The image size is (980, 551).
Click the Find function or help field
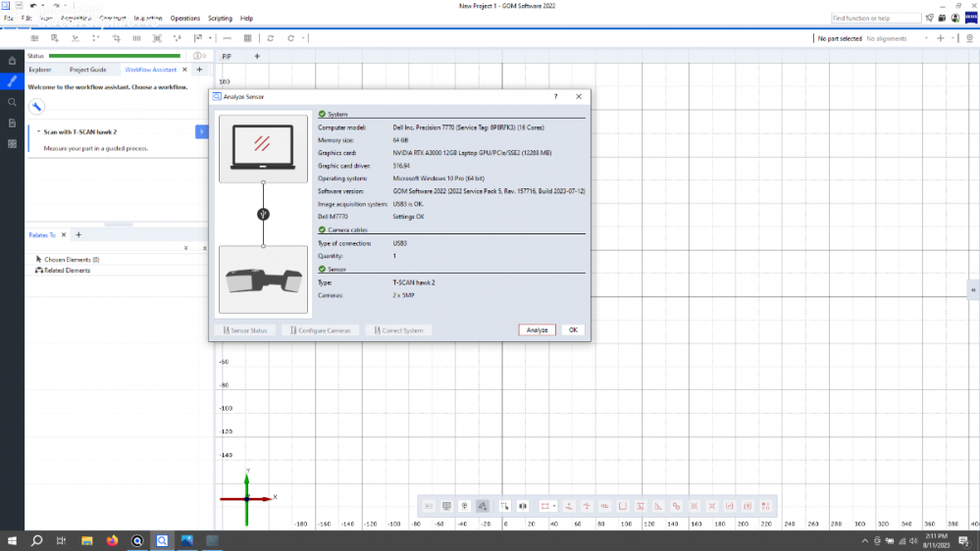pos(876,18)
